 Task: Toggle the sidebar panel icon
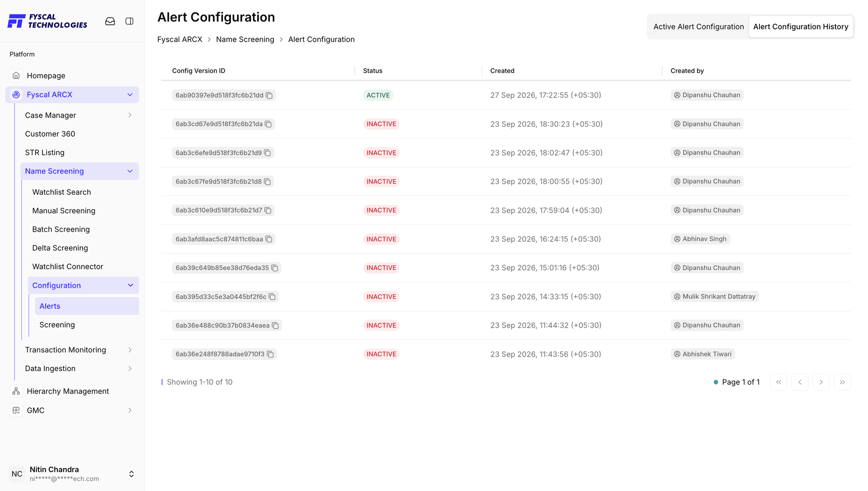coord(129,21)
